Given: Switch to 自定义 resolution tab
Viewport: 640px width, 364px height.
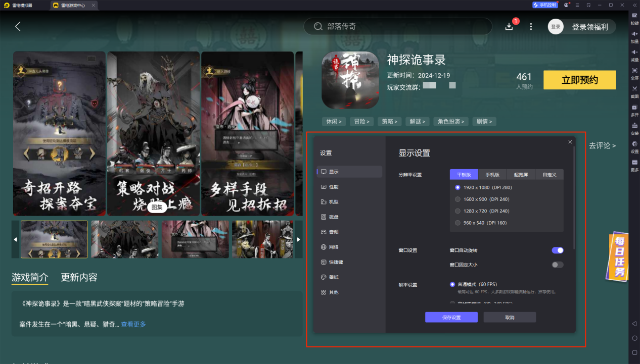Looking at the screenshot, I should (550, 175).
